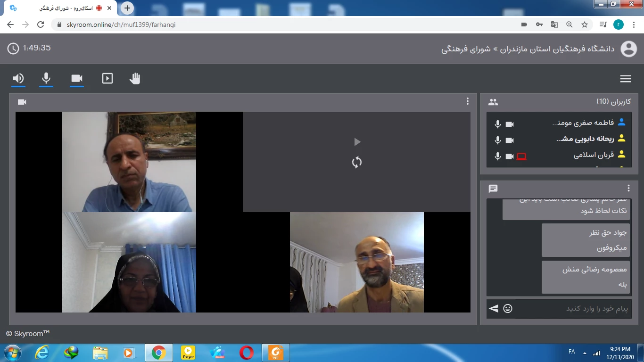This screenshot has width=644, height=362.
Task: Open the emoji picker in chat
Action: click(x=508, y=309)
